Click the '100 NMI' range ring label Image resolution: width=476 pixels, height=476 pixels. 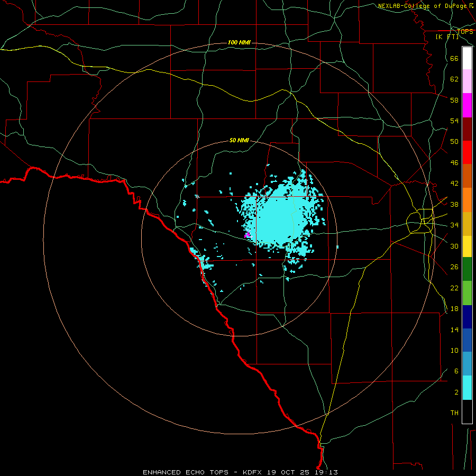pos(239,42)
